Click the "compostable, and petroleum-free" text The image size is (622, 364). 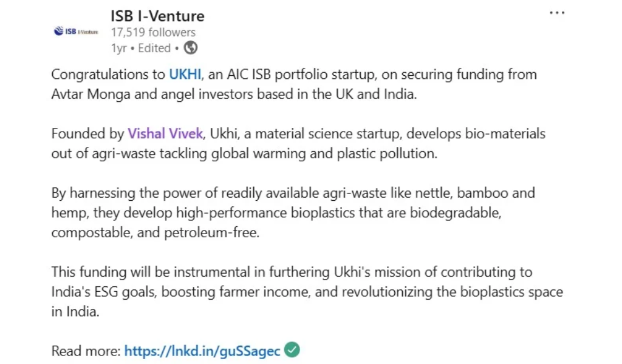(155, 233)
